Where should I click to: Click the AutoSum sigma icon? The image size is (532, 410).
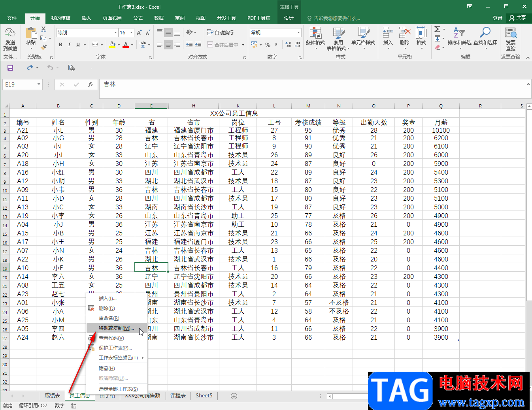438,29
